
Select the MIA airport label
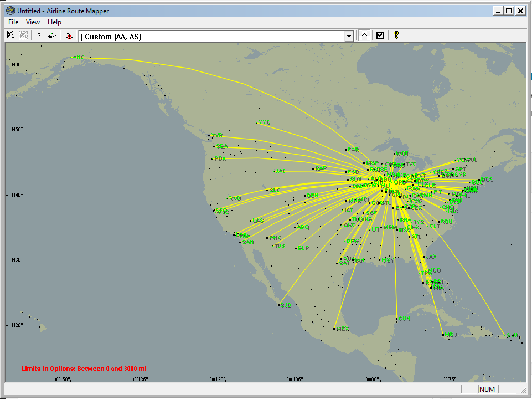(438, 288)
